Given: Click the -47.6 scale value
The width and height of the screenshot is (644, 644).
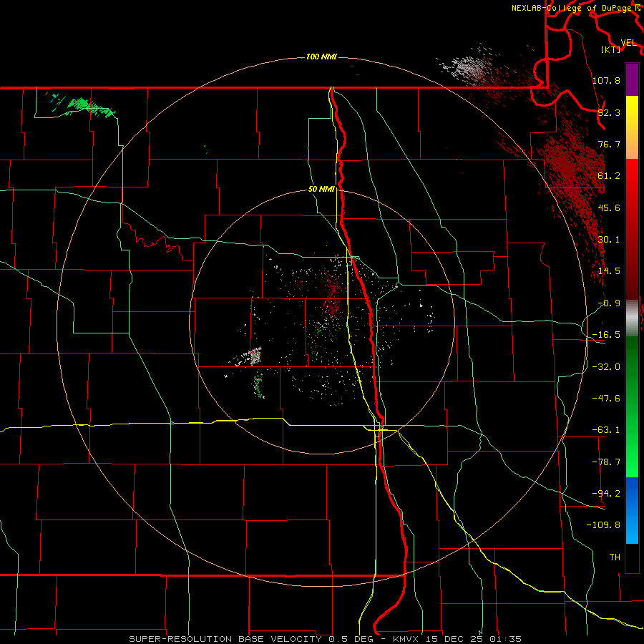Looking at the screenshot, I should [x=606, y=399].
